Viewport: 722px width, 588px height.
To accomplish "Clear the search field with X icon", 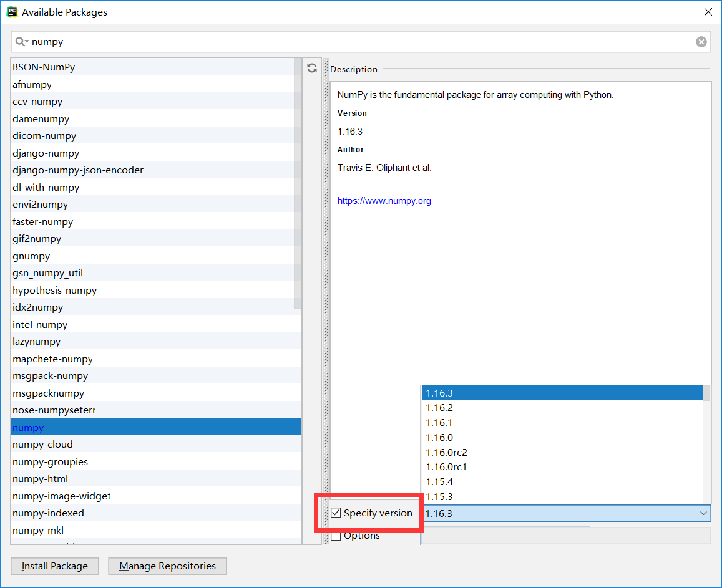I will 701,42.
